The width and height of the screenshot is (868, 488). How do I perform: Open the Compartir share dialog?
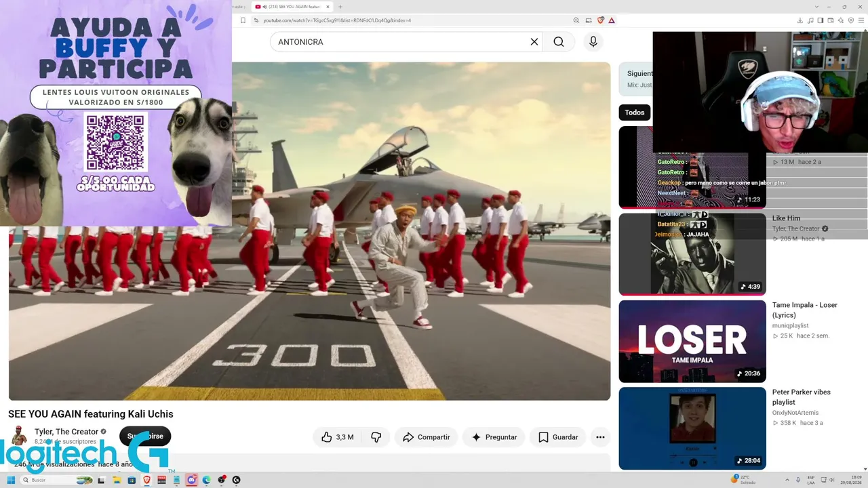pyautogui.click(x=427, y=437)
